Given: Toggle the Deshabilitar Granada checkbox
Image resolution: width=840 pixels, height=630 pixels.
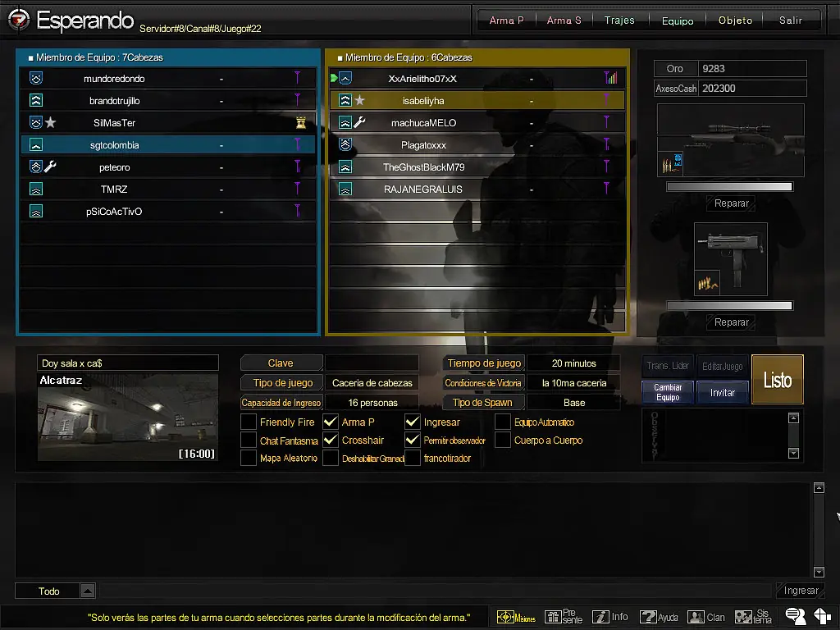Looking at the screenshot, I should pos(331,458).
